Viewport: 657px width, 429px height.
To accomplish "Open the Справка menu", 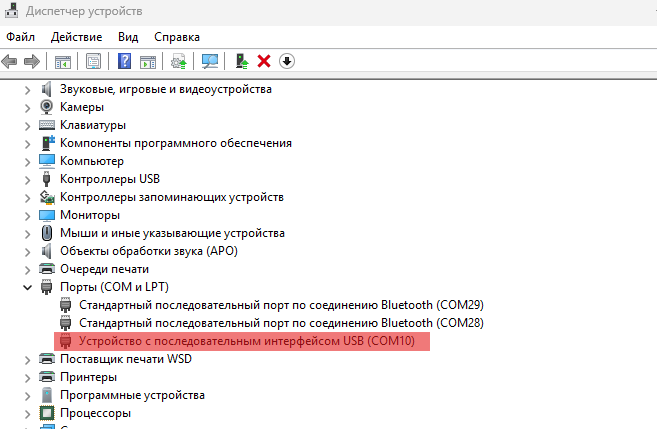I will tap(177, 36).
